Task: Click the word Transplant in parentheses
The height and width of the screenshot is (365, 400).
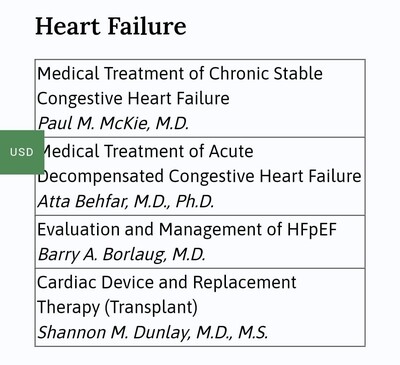Action: [151, 307]
